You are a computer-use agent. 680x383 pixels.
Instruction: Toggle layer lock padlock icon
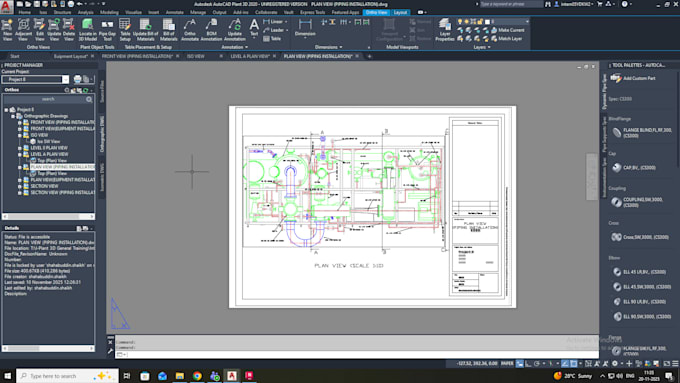pos(480,21)
